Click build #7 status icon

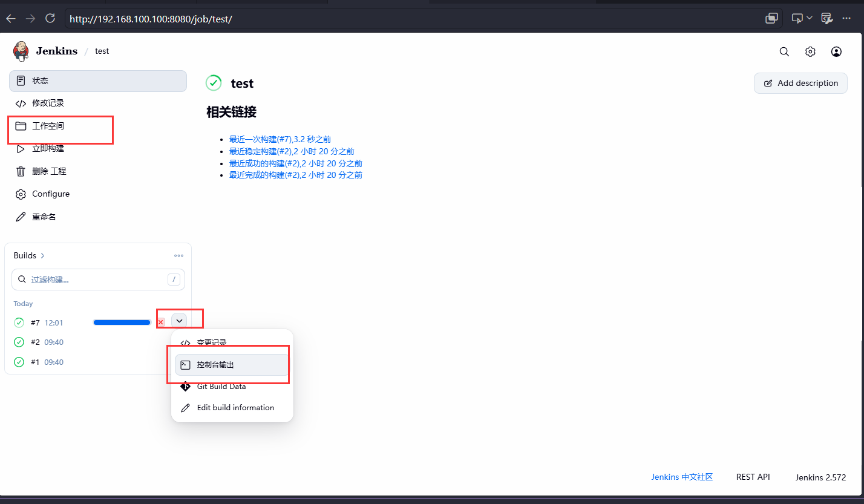tap(19, 322)
